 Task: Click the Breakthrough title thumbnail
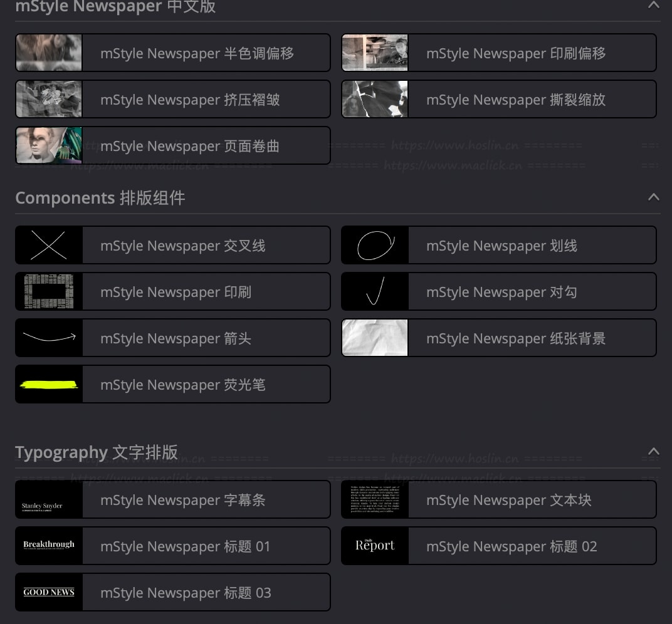(49, 546)
